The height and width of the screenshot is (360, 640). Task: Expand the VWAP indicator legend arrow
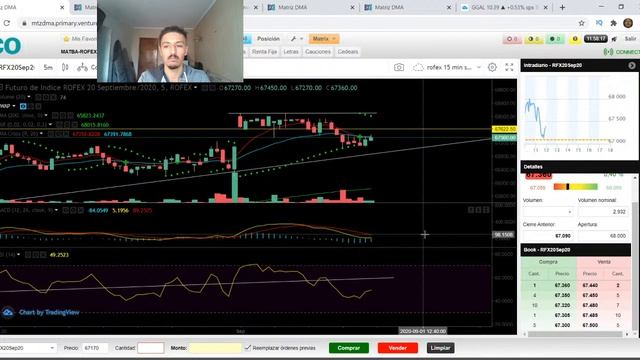tap(14, 106)
